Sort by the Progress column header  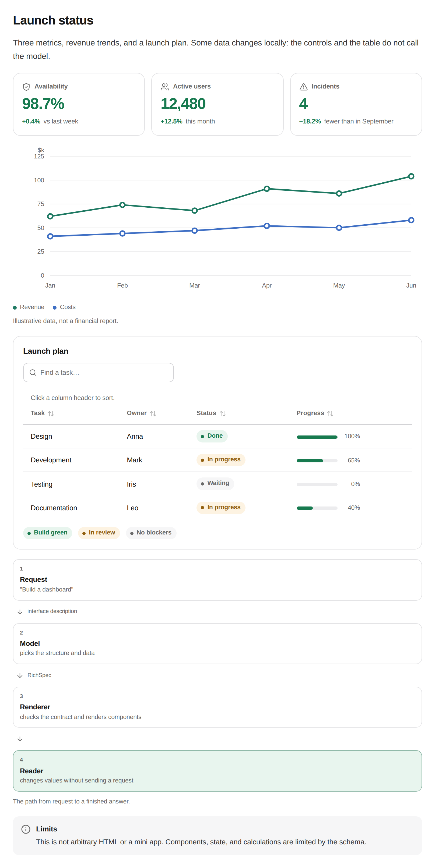tap(315, 413)
